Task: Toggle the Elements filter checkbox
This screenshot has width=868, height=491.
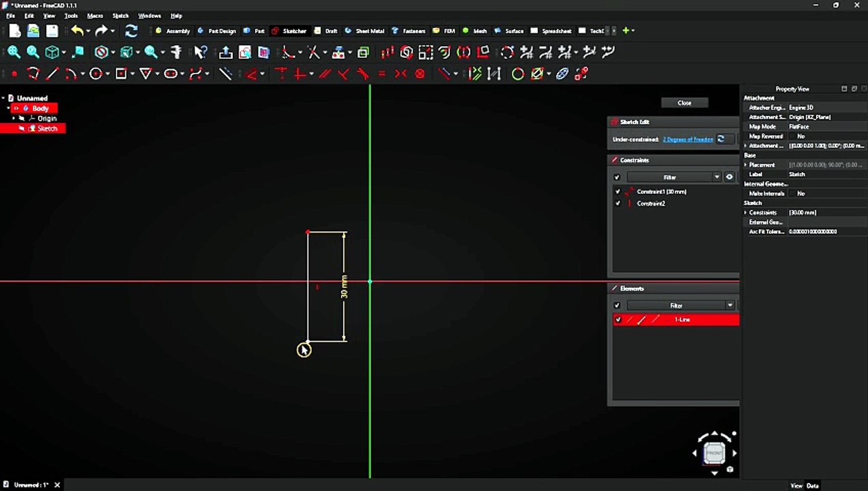Action: coord(617,306)
